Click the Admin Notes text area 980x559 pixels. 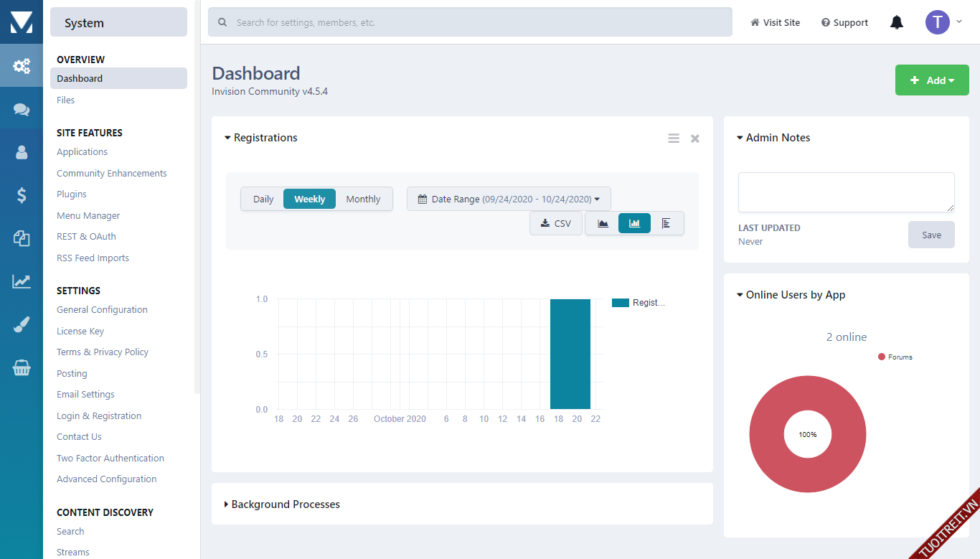(x=846, y=192)
